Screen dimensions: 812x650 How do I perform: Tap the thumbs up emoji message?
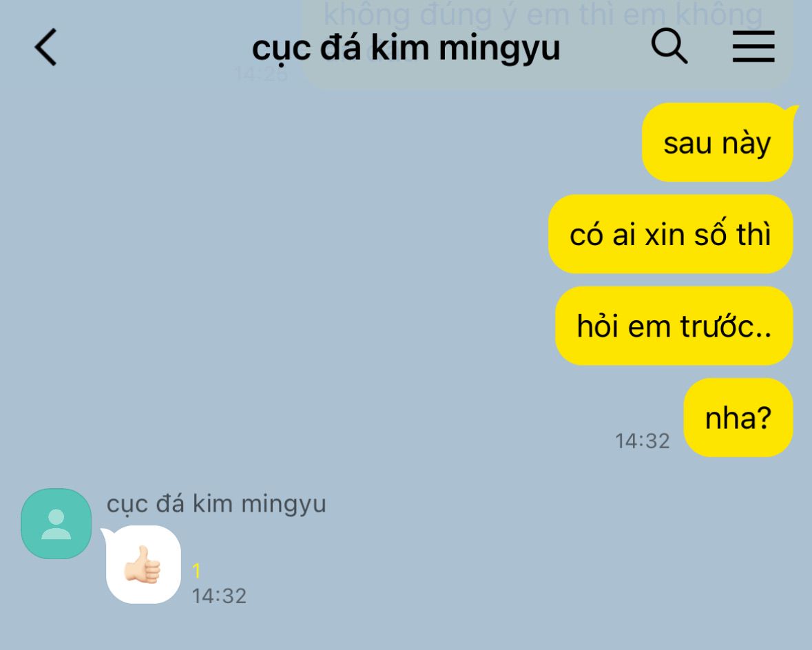pyautogui.click(x=143, y=565)
